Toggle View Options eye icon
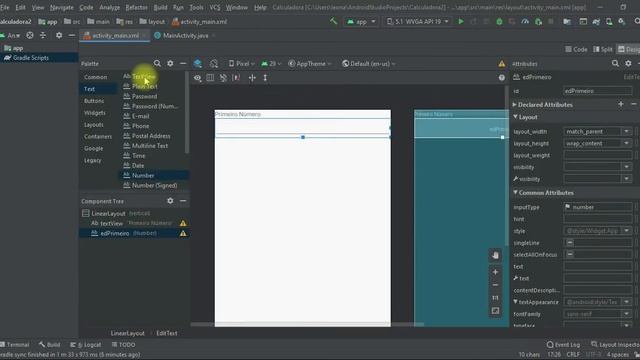The height and width of the screenshot is (360, 640). coord(198,78)
